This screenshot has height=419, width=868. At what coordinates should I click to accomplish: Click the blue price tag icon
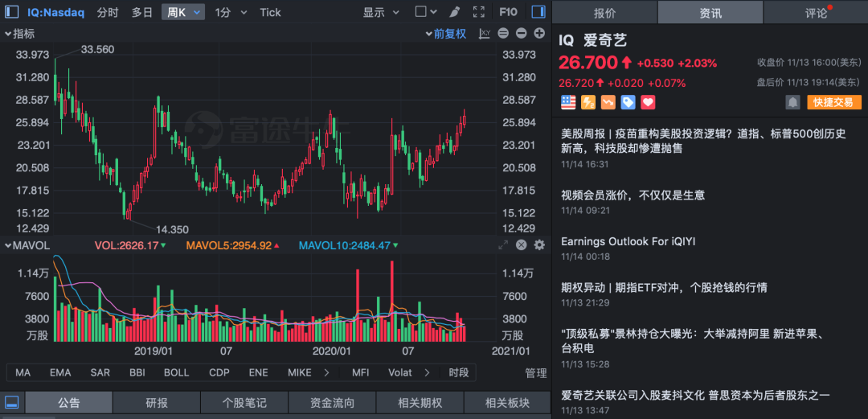pos(628,102)
